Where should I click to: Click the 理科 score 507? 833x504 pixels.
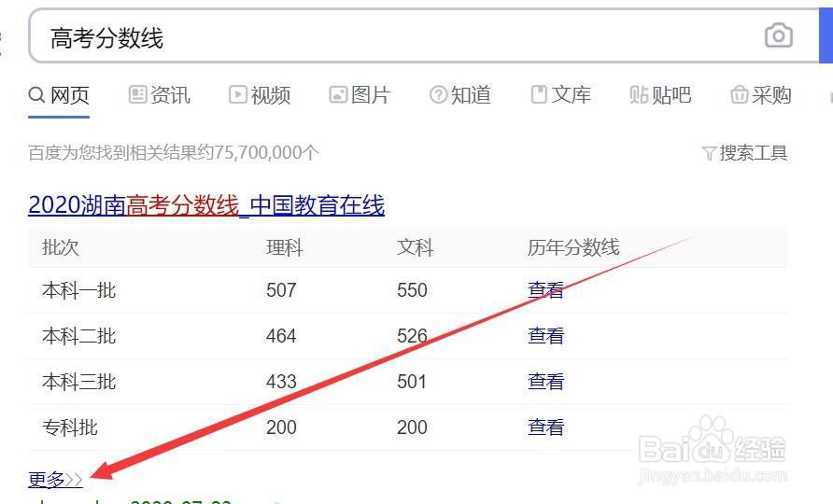tap(281, 290)
